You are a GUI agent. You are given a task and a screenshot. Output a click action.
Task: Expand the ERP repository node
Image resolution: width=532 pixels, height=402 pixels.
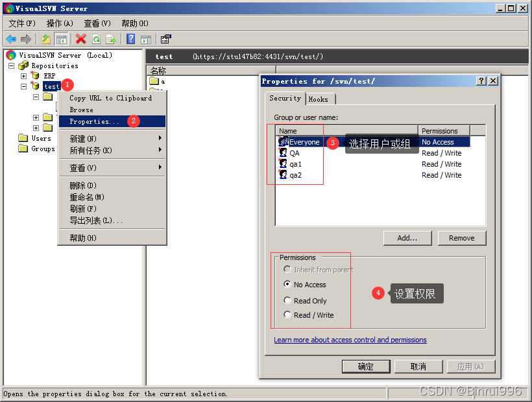coord(24,76)
